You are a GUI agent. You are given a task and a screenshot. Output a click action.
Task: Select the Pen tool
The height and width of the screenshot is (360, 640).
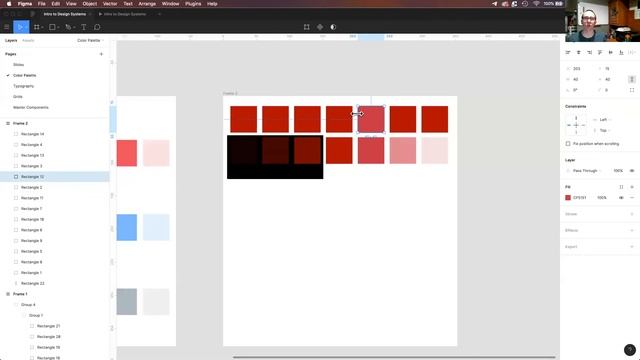pos(68,27)
